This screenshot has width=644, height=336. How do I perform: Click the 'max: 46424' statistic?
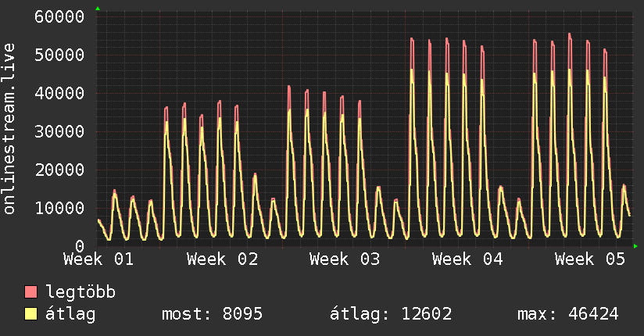(567, 314)
